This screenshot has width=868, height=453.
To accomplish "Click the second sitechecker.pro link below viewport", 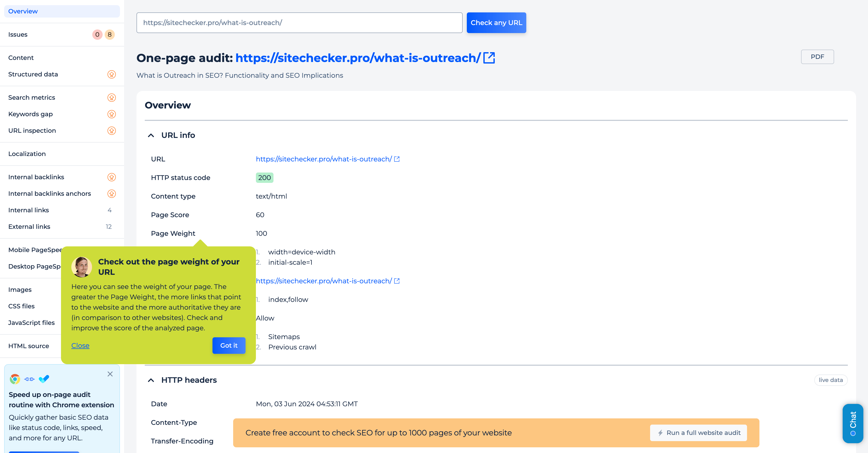I will (323, 281).
